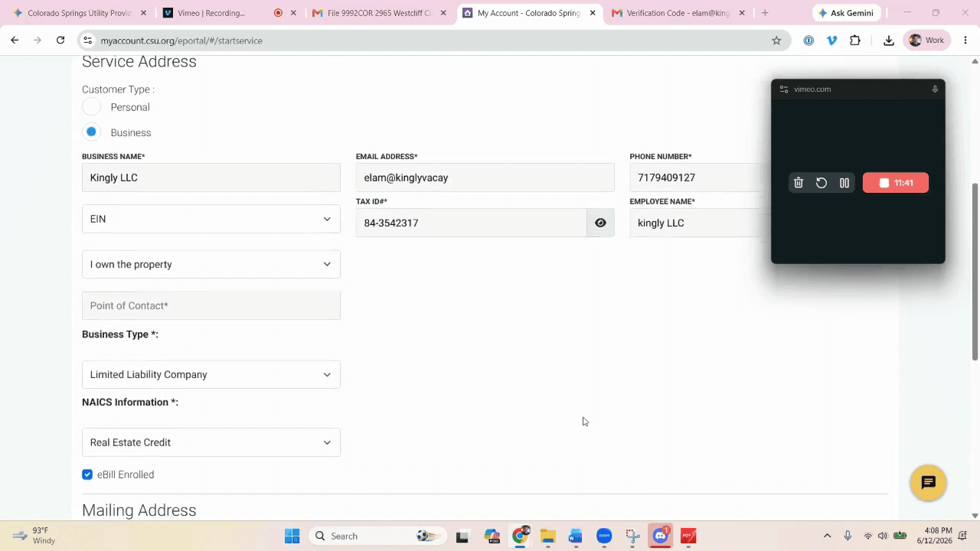Screen dimensions: 980x551
Task: Open the Limited Liability Company dropdown
Action: click(x=211, y=374)
